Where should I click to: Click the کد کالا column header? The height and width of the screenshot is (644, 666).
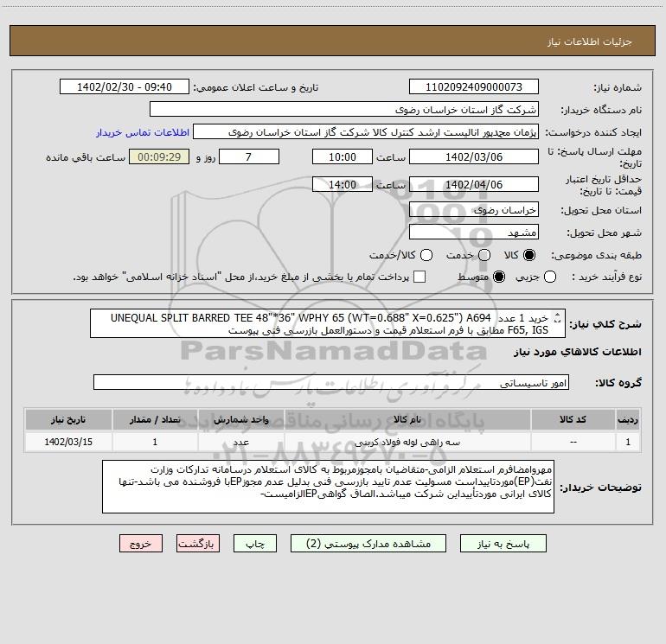[x=573, y=419]
